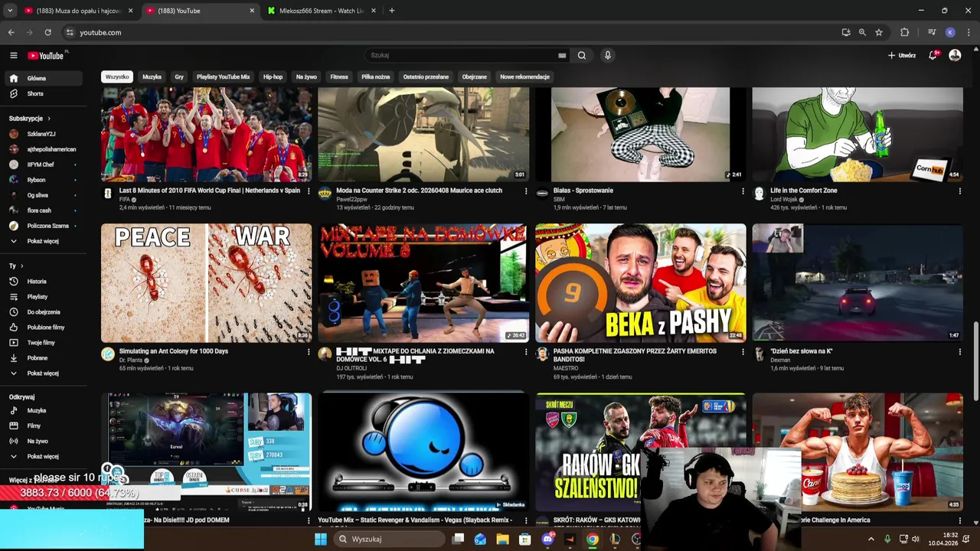
Task: Select the Gry filter chip
Action: 179,77
